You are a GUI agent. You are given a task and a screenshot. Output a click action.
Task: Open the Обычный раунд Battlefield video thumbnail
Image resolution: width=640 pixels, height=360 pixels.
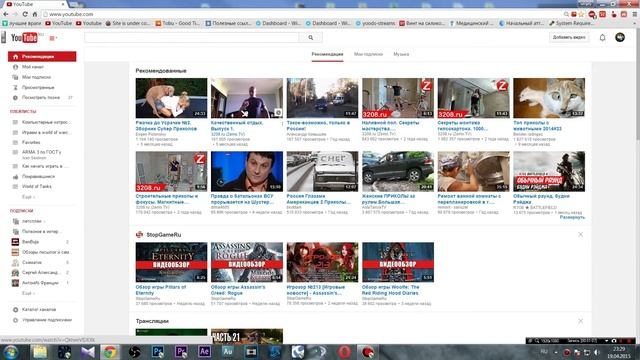[x=549, y=171]
